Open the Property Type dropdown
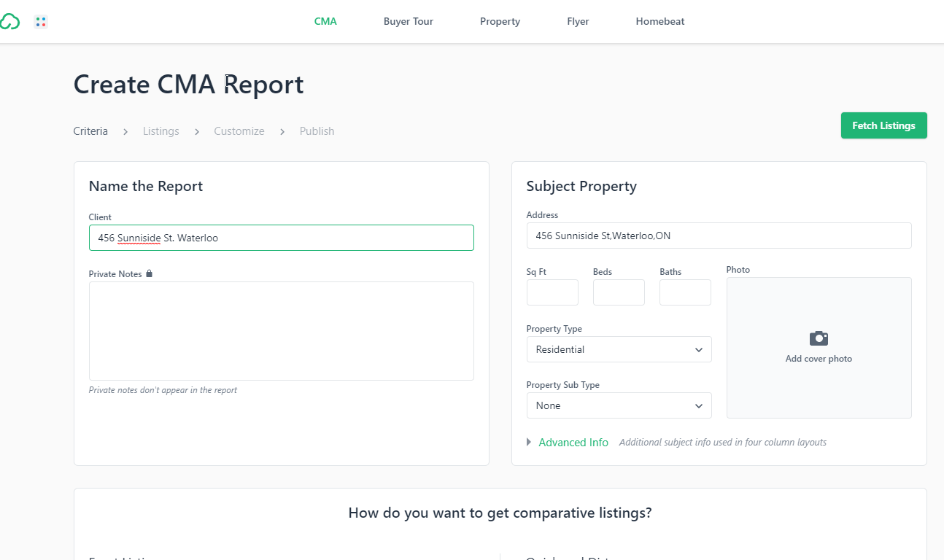 (x=619, y=349)
